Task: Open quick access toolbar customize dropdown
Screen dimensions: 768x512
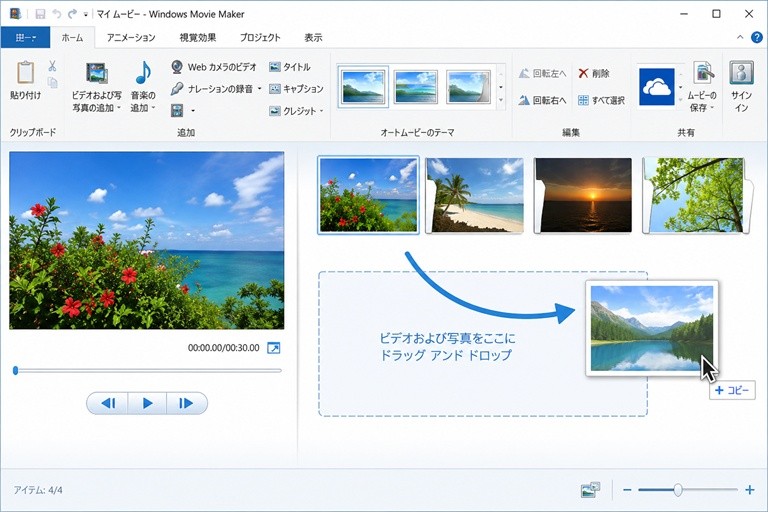Action: point(85,15)
